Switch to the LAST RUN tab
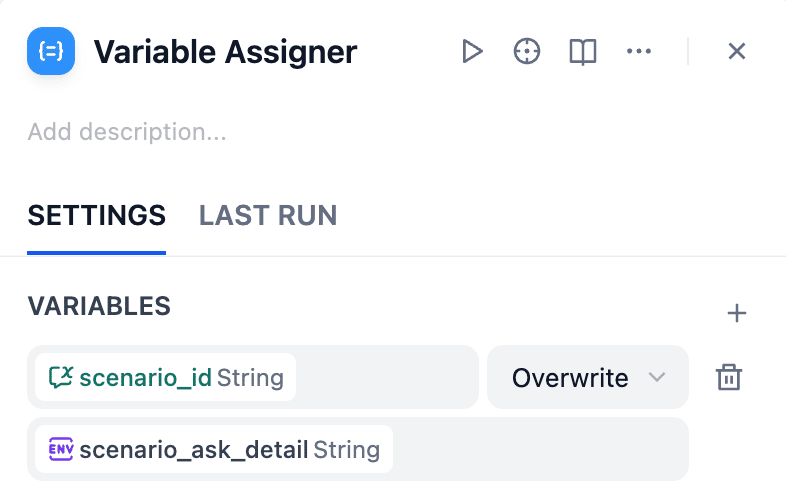 (268, 215)
